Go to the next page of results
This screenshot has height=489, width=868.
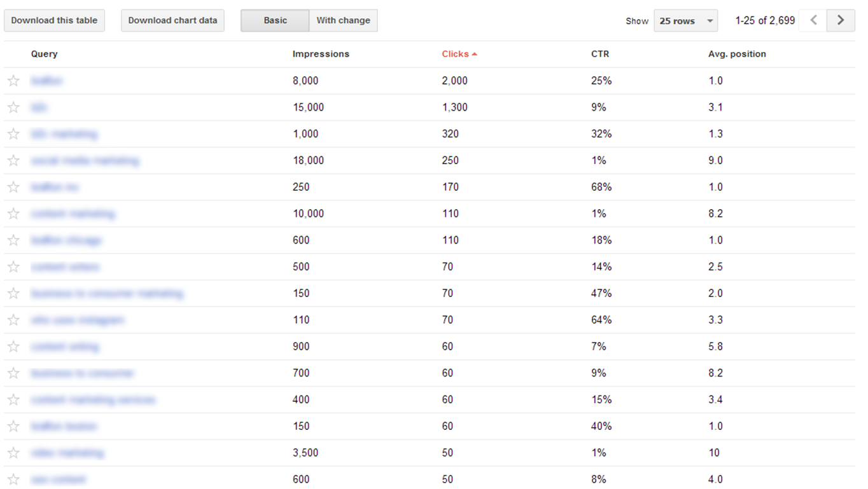coord(841,20)
